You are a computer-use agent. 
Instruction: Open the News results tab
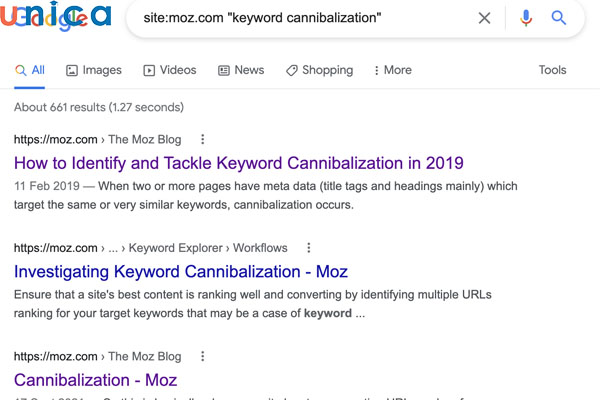[241, 70]
